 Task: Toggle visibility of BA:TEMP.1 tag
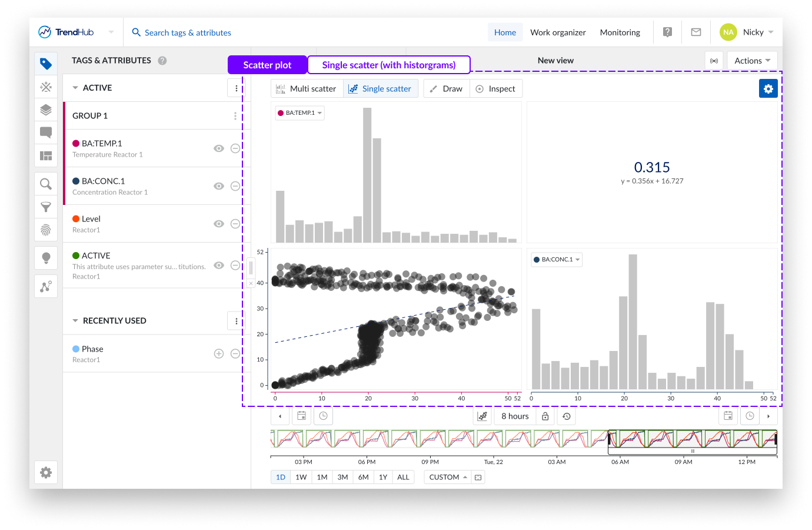click(x=219, y=148)
